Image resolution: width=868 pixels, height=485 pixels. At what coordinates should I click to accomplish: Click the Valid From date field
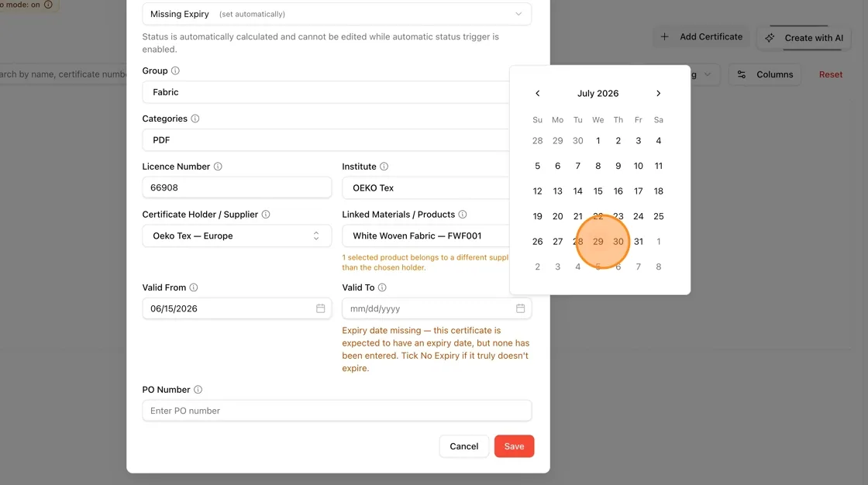tap(237, 308)
